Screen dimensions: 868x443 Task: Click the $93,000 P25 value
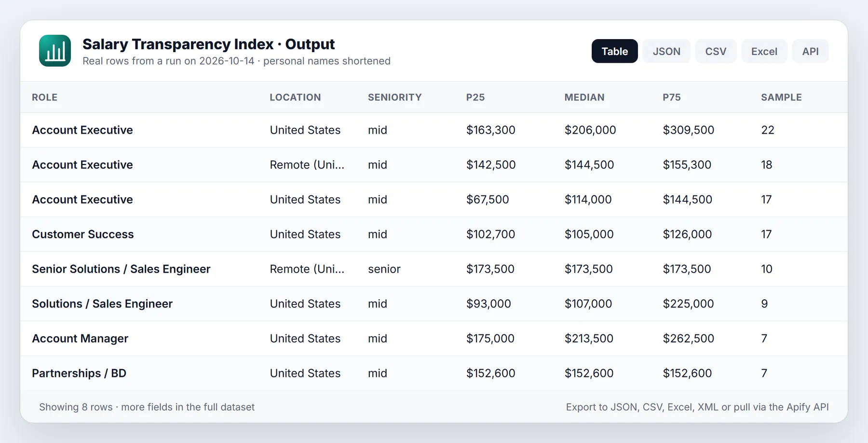[488, 304]
